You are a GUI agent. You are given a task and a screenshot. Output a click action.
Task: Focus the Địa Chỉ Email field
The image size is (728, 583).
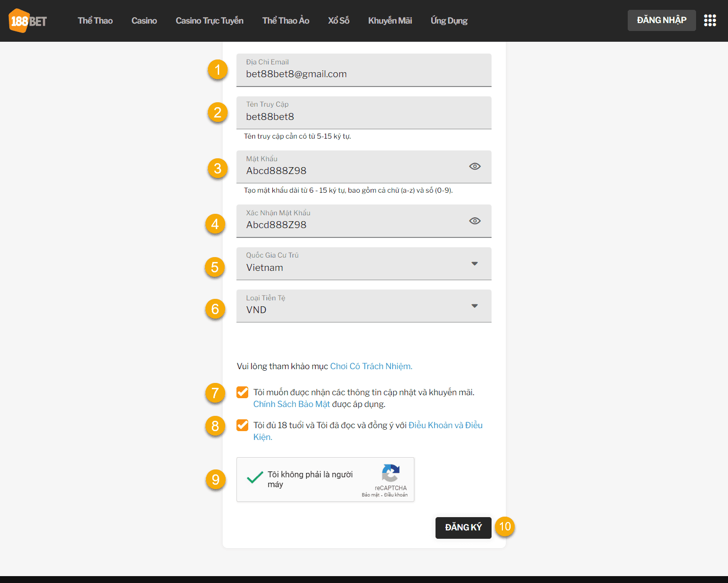click(x=364, y=70)
